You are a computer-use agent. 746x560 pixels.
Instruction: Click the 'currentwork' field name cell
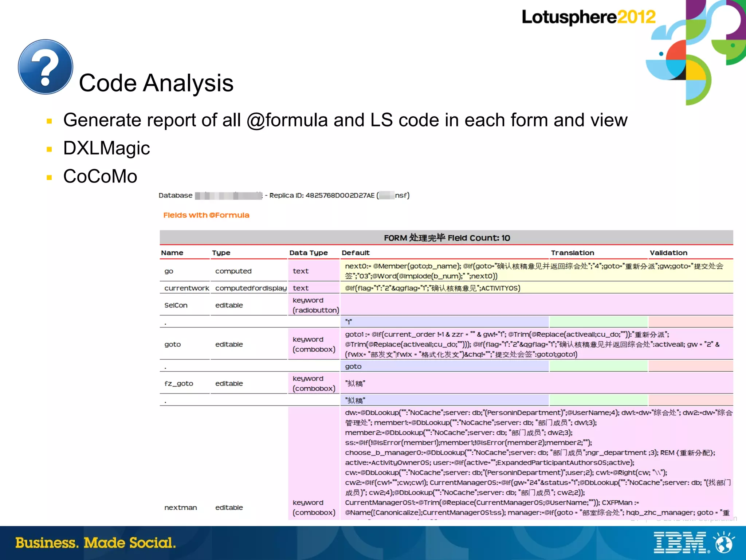[x=185, y=288]
